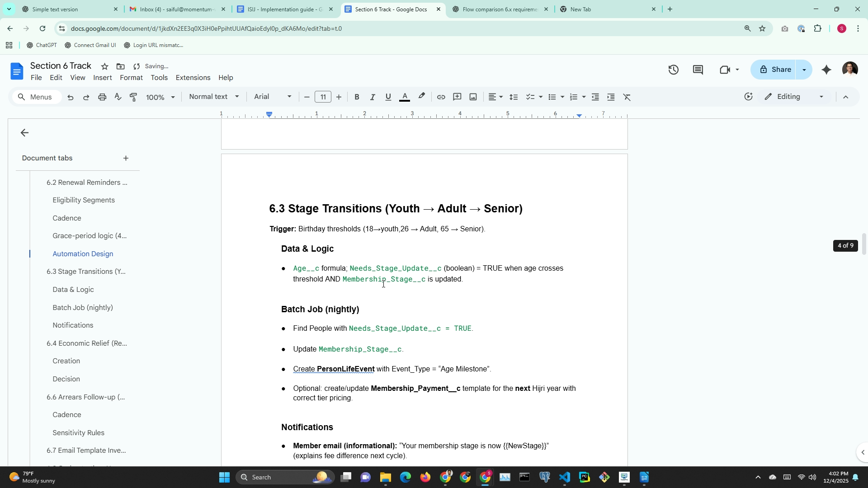The image size is (868, 488).
Task: Expand the Editing mode dropdown
Action: click(794, 97)
